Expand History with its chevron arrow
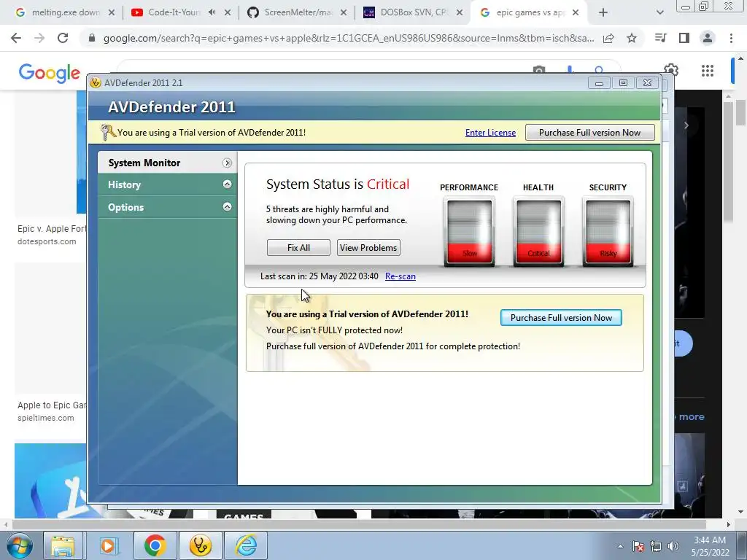This screenshot has width=747, height=560. [x=228, y=184]
